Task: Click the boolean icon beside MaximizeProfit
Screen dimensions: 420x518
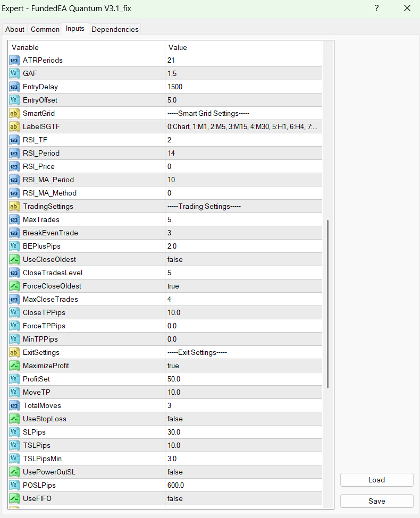Action: pos(14,366)
